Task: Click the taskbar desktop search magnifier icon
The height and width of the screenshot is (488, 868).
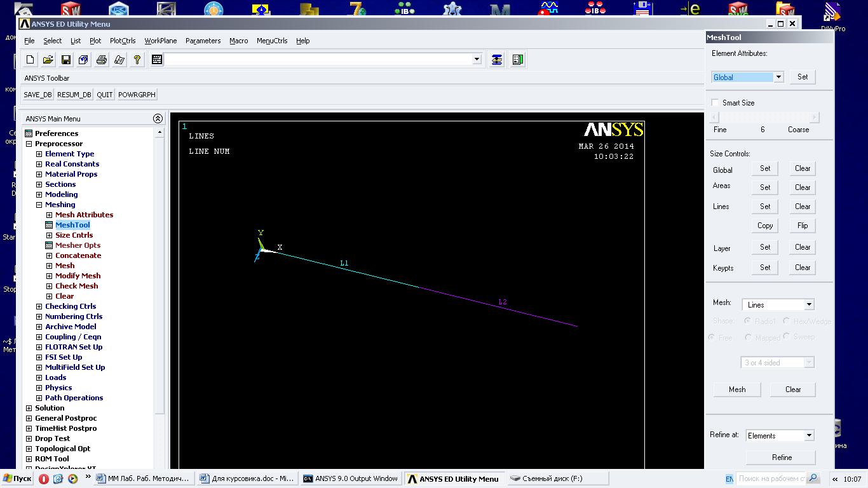Action: [x=813, y=478]
